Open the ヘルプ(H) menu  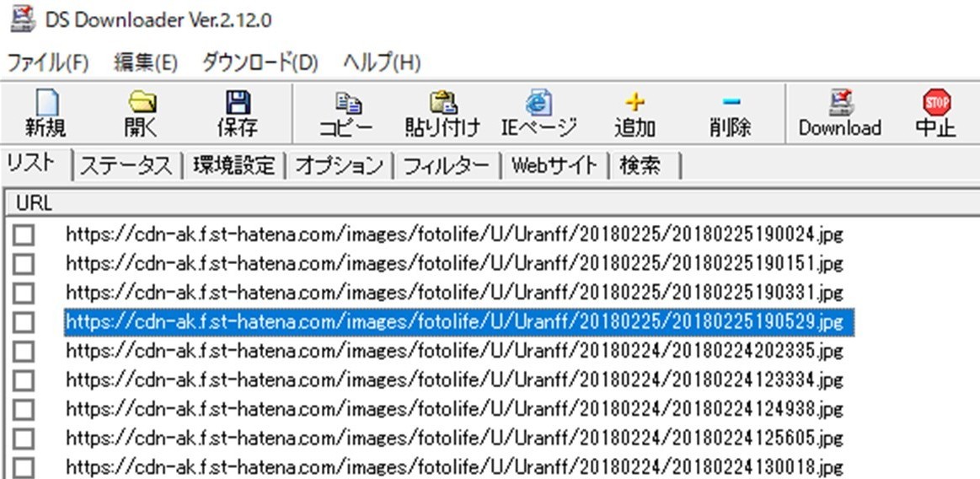click(382, 62)
